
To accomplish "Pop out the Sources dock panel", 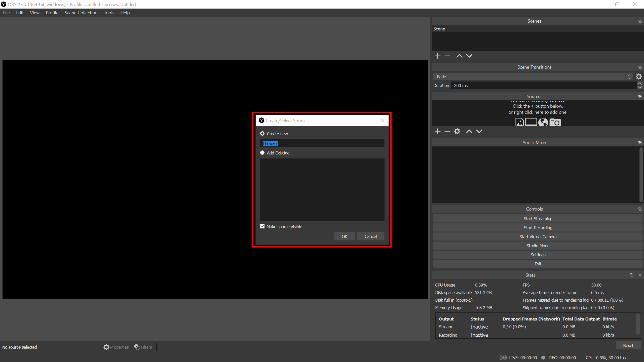I will coord(640,97).
